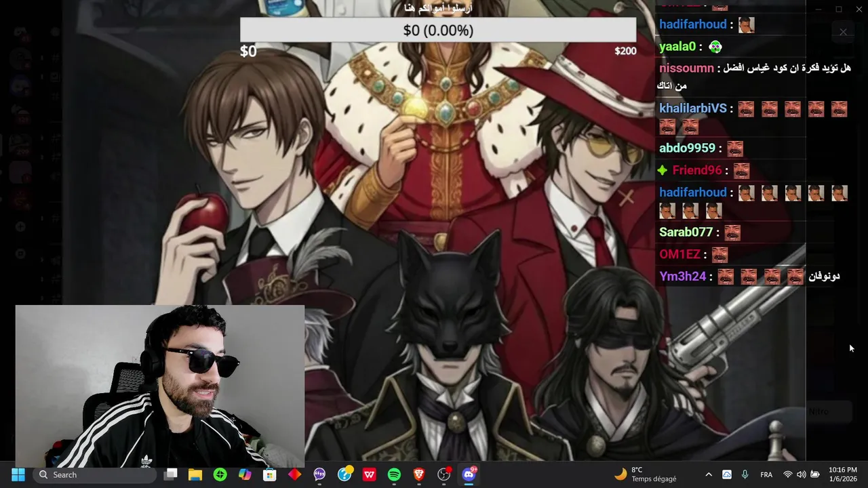
Task: Click username Sarab077 in chat
Action: point(686,232)
